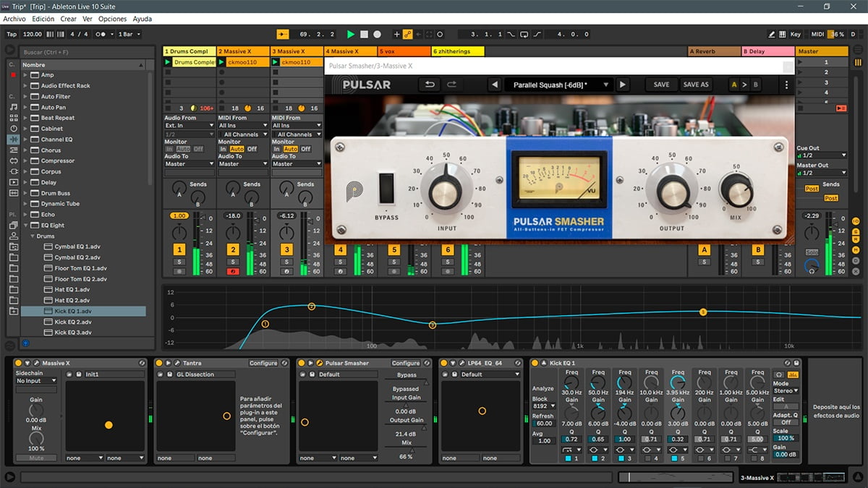This screenshot has width=868, height=488.
Task: Open the Archivo menu
Action: point(14,19)
